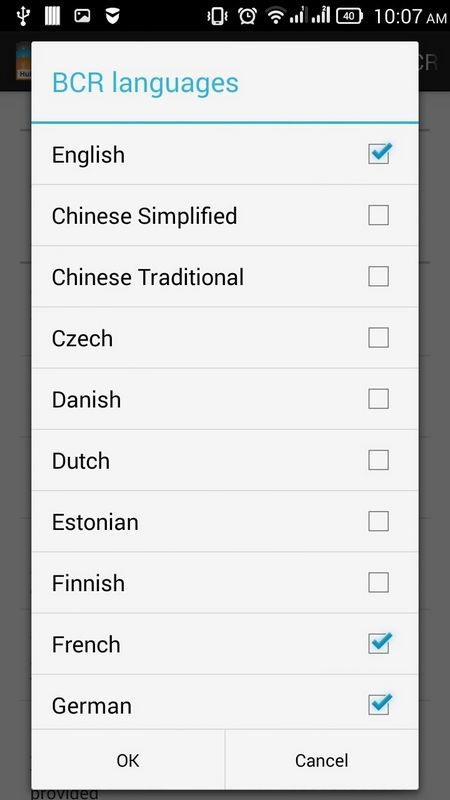
Task: Tap the barcode notification icon
Action: coord(52,16)
